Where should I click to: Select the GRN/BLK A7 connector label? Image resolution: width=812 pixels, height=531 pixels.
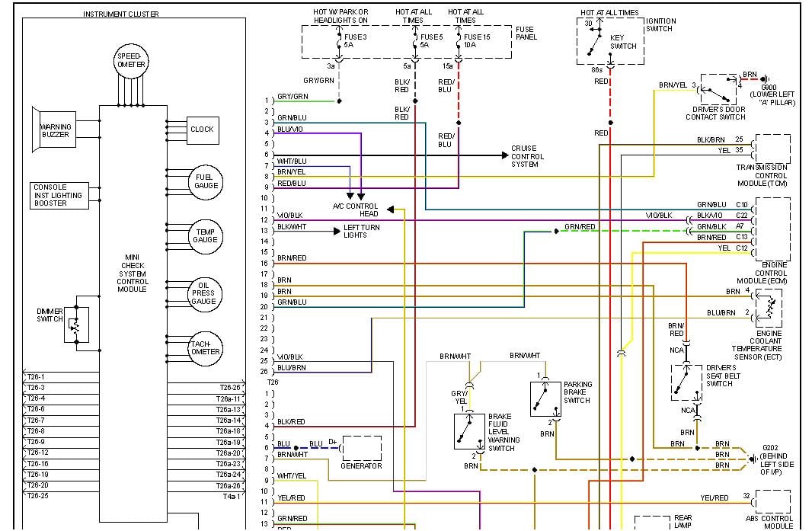coord(721,226)
